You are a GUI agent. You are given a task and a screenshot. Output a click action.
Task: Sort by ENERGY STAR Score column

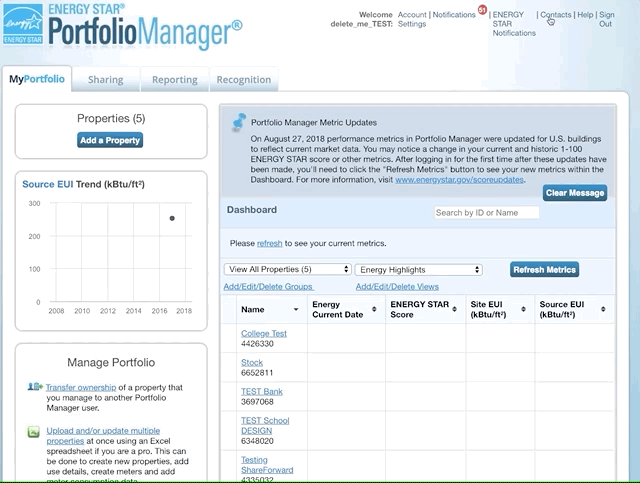coord(454,309)
